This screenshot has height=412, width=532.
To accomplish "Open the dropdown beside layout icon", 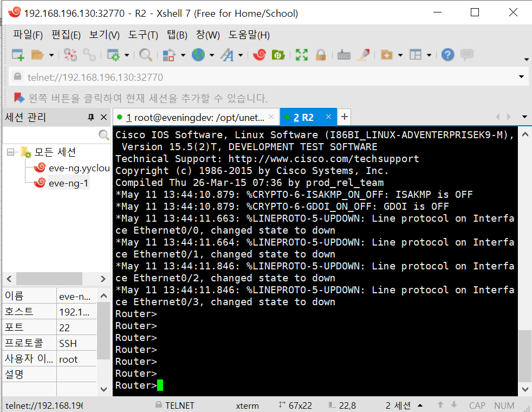I will 429,55.
